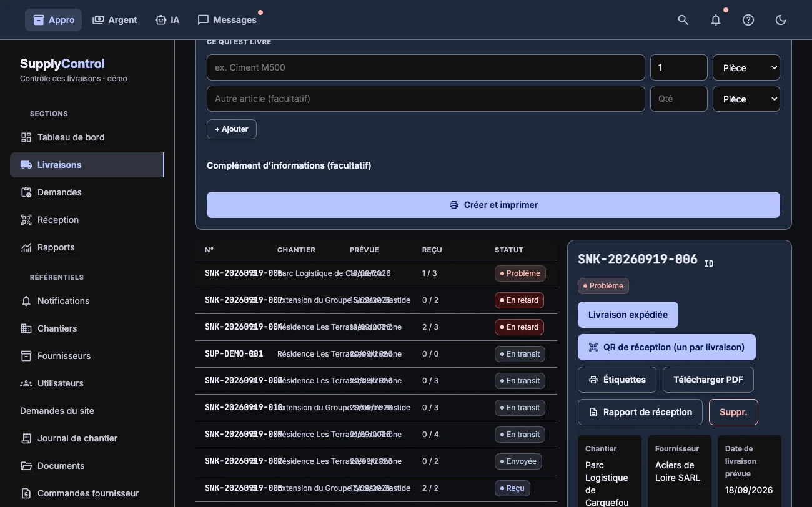Click the Journal de chantier icon
The height and width of the screenshot is (507, 812).
26,438
